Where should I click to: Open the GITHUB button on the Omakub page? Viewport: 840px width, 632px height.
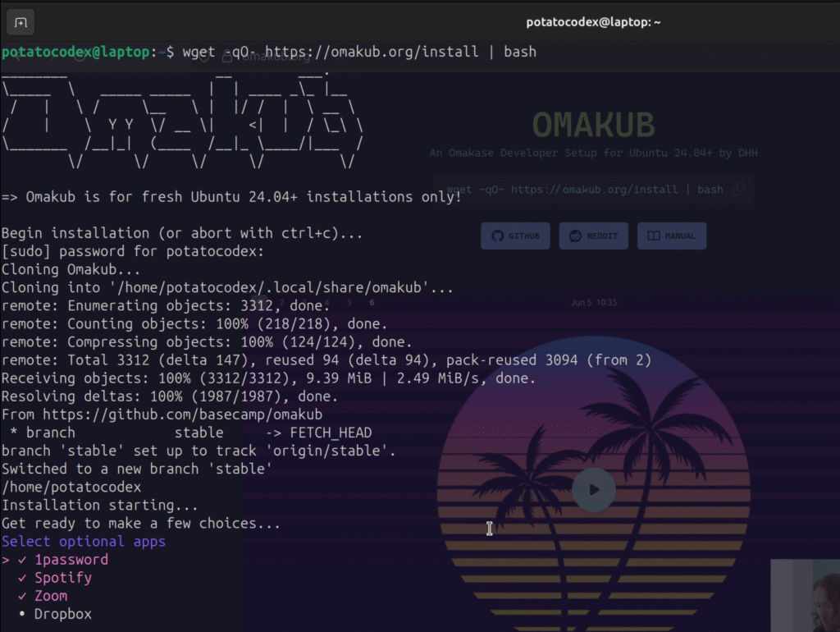[515, 236]
